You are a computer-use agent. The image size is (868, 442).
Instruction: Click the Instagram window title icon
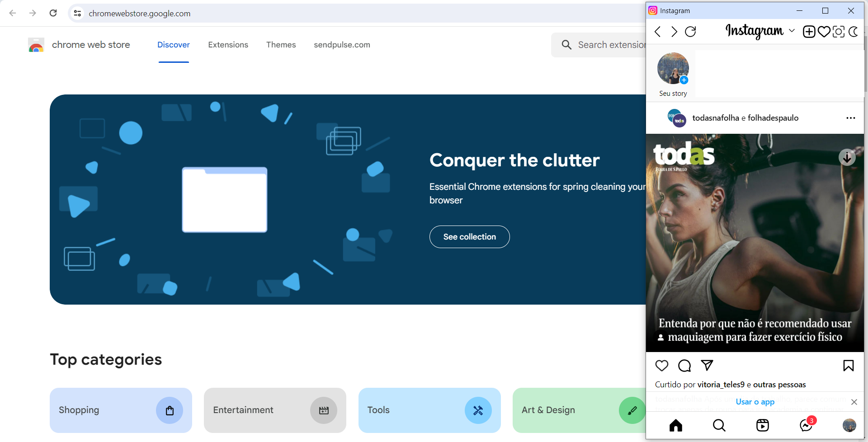tap(653, 10)
